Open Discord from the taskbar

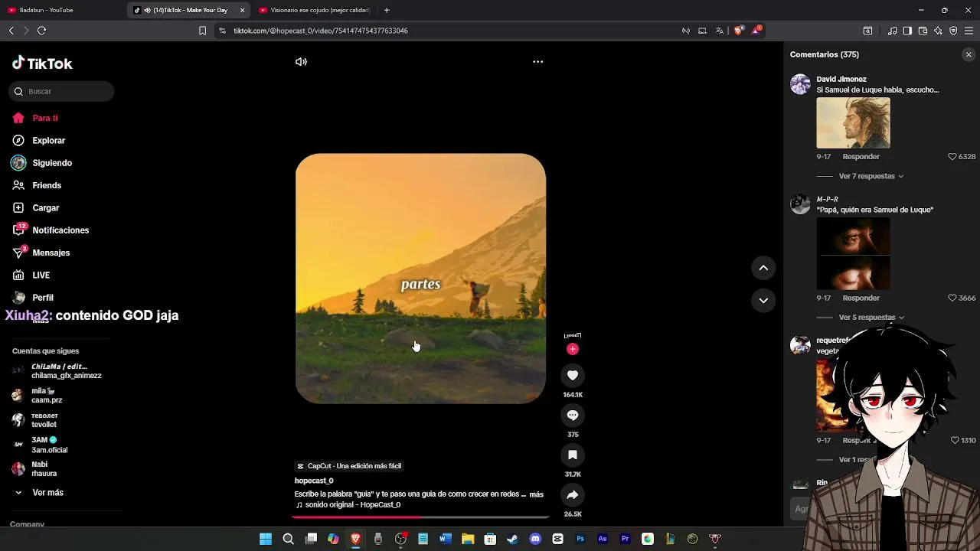tap(535, 539)
